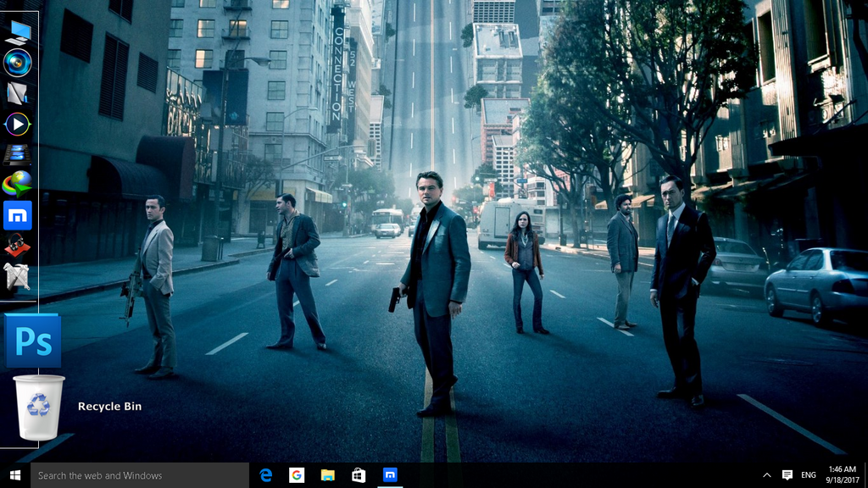Open the silver folded-sheet icon in the dock
Viewport: 868px width, 488px height.
17,93
